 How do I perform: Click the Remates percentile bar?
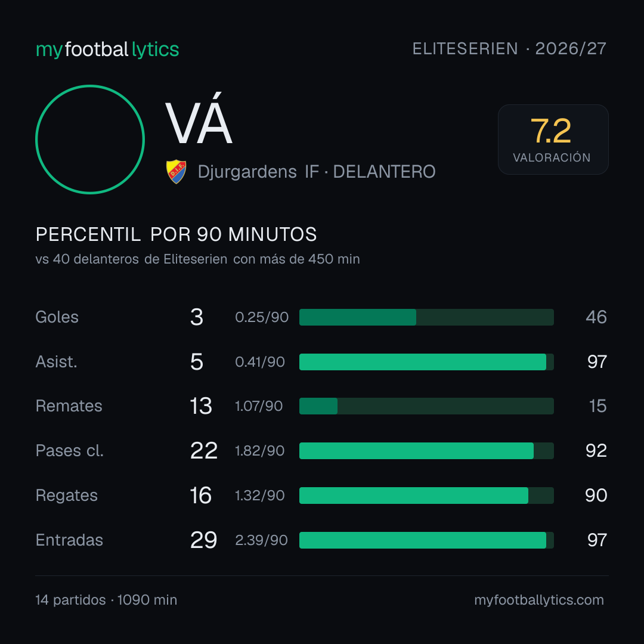[x=426, y=406]
